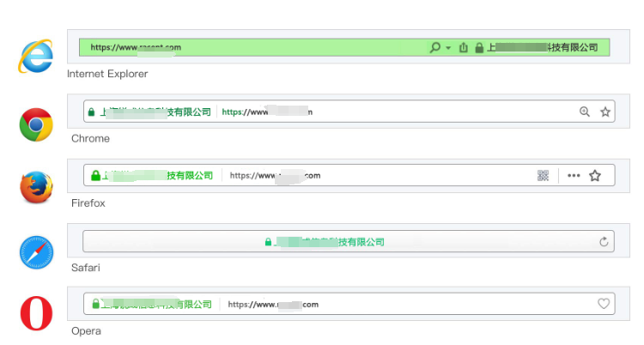
Task: Click the share icon in IE address bar
Action: [x=464, y=48]
